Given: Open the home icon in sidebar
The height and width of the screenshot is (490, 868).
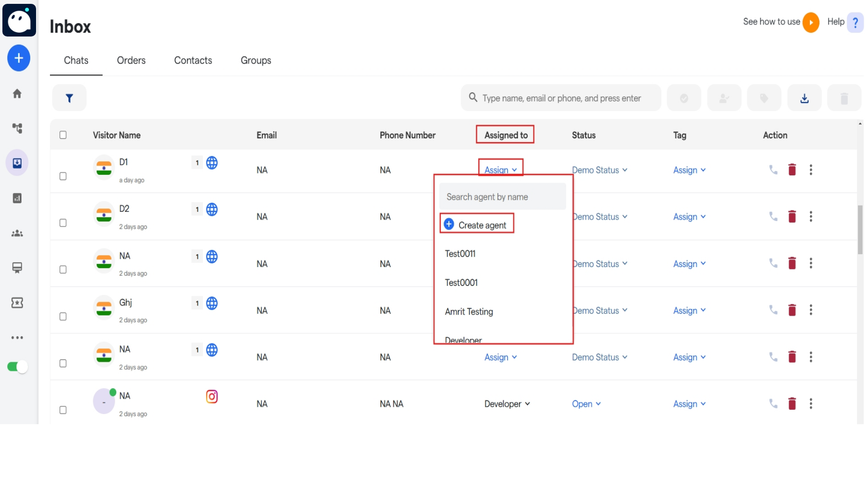Looking at the screenshot, I should point(17,94).
